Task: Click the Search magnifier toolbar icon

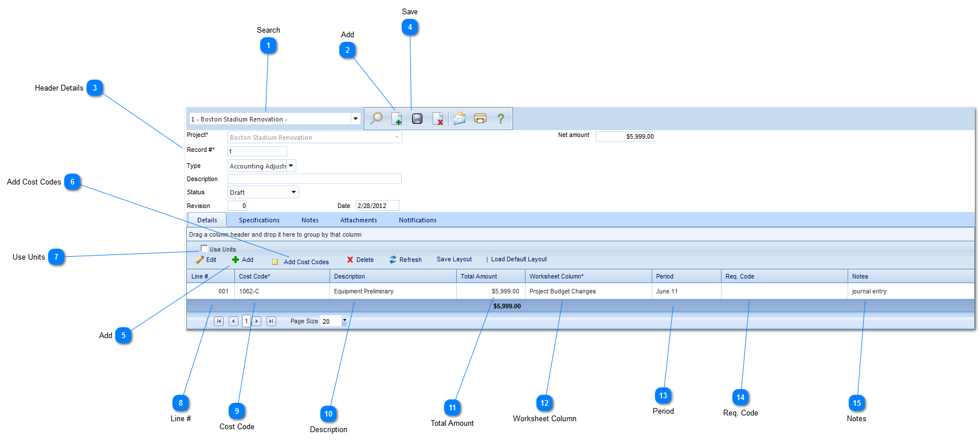Action: (x=377, y=119)
